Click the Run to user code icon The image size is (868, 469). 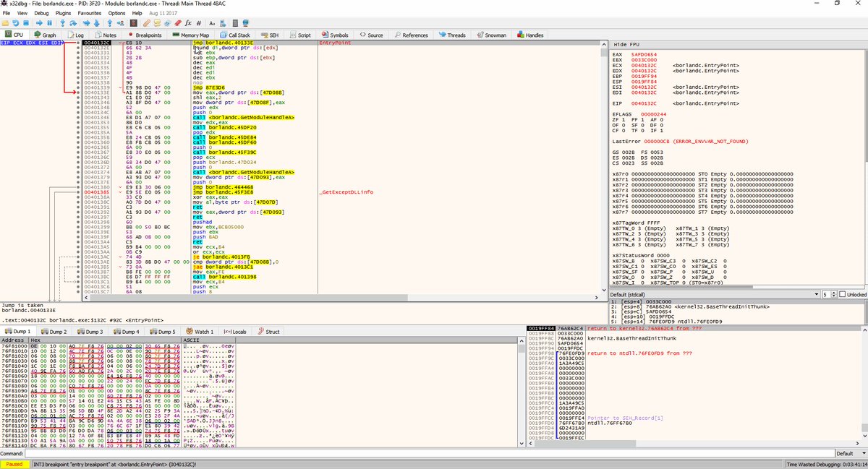coord(120,23)
